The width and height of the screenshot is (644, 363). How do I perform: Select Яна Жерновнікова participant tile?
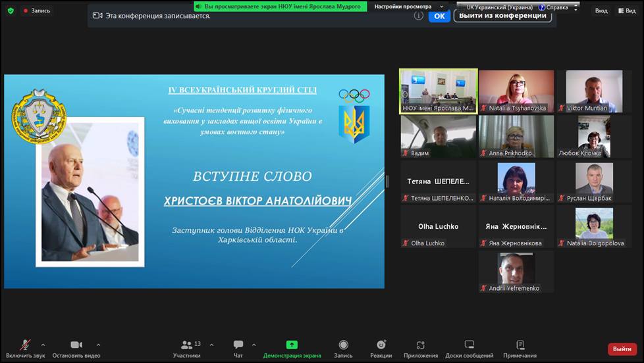[x=516, y=227]
